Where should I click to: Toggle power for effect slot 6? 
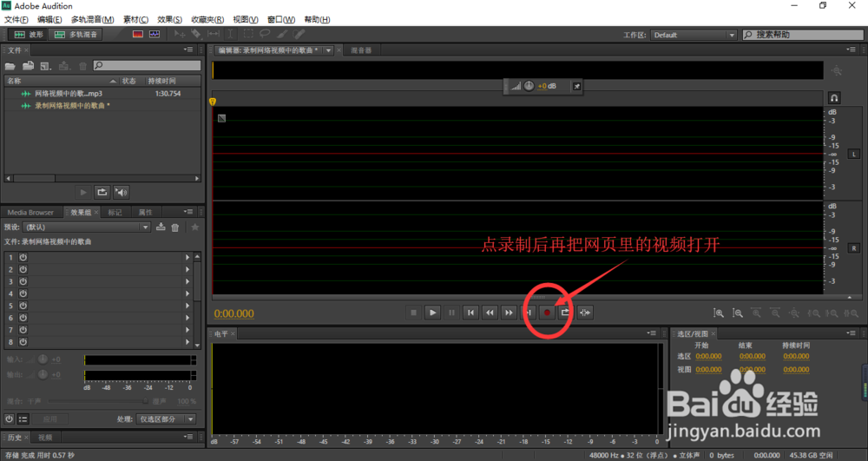pos(23,318)
